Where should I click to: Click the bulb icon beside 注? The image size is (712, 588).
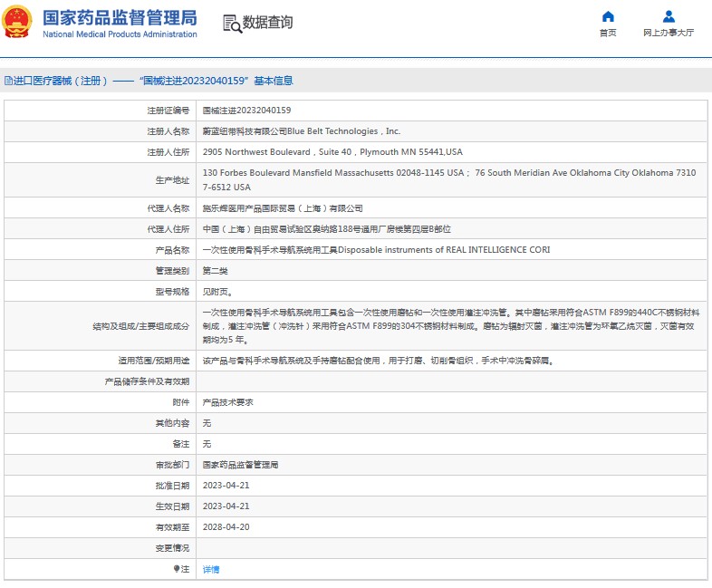click(177, 569)
